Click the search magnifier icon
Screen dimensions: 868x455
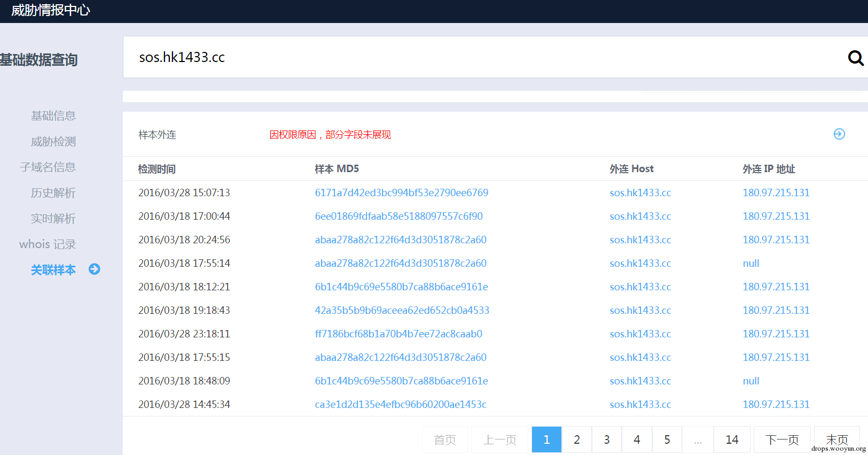(x=856, y=58)
